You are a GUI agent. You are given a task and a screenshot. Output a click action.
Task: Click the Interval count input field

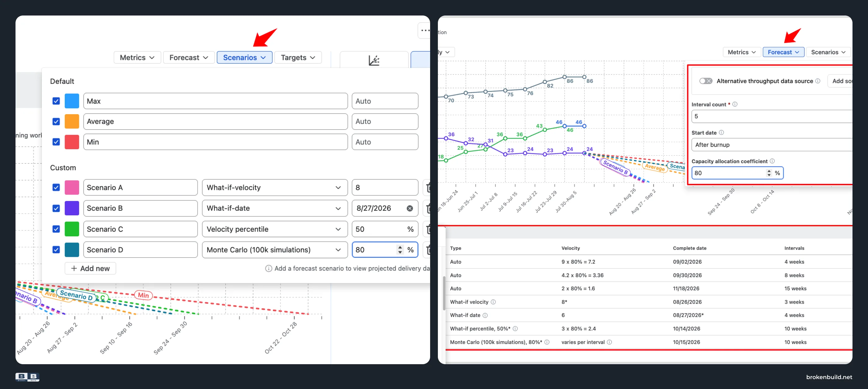pos(772,116)
